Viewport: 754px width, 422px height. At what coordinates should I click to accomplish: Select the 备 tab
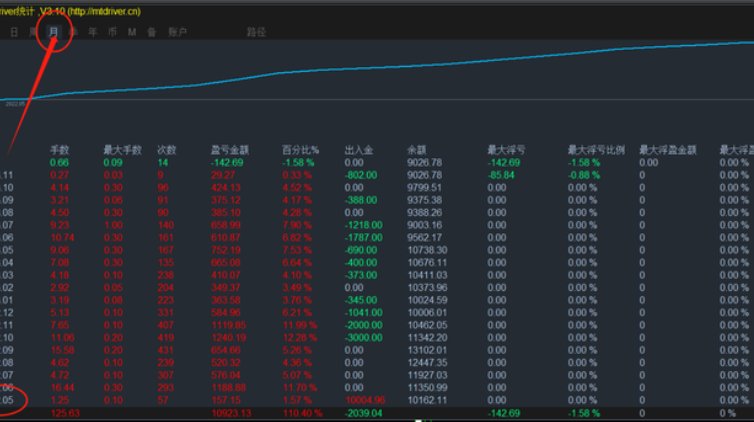point(151,32)
